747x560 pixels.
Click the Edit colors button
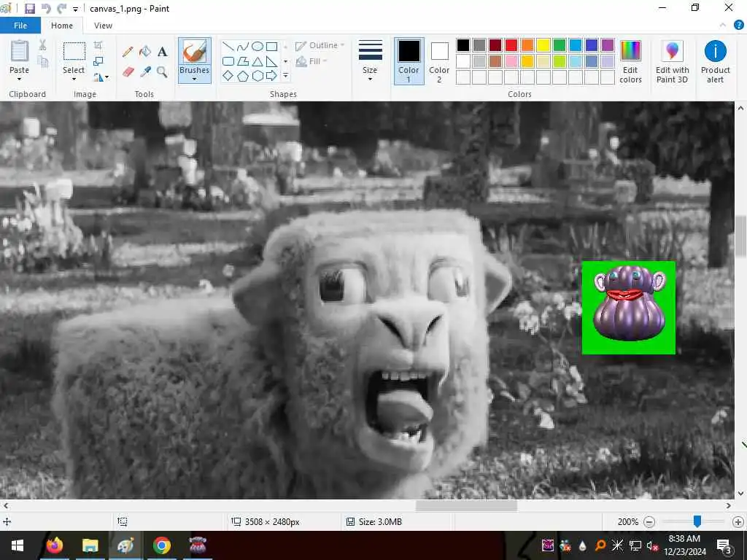pos(630,61)
